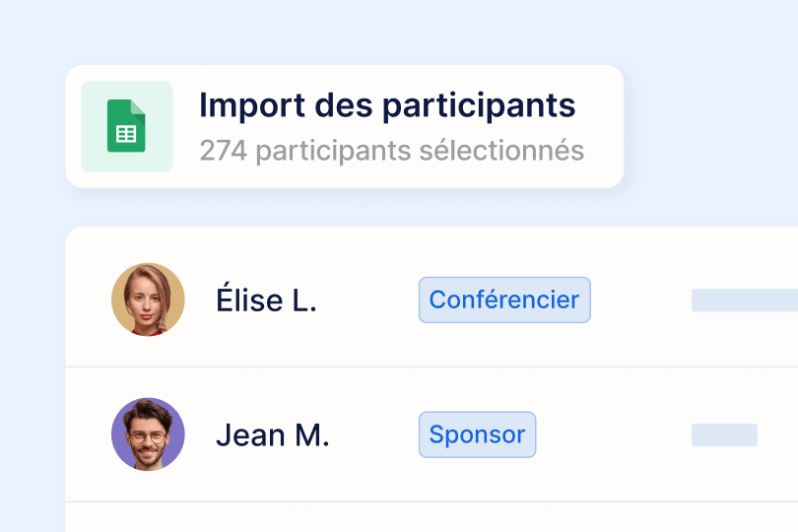Select the Sponsor role badge
The height and width of the screenshot is (532, 798).
(x=477, y=434)
